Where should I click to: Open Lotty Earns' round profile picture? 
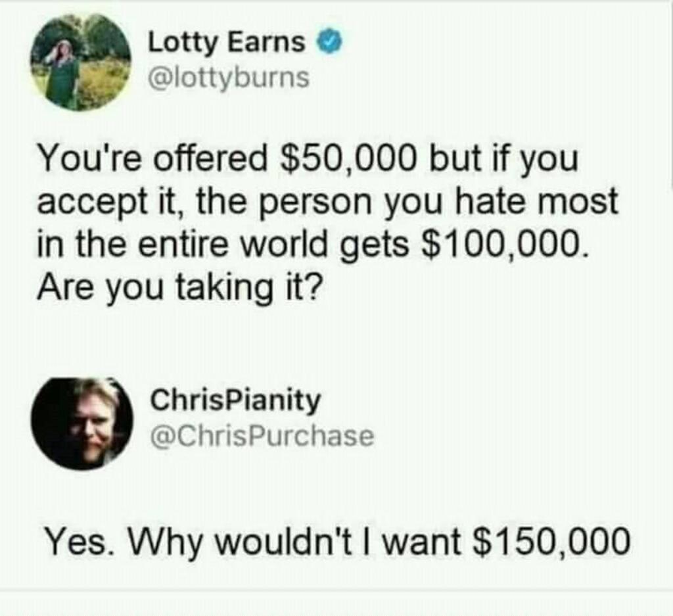point(80,63)
